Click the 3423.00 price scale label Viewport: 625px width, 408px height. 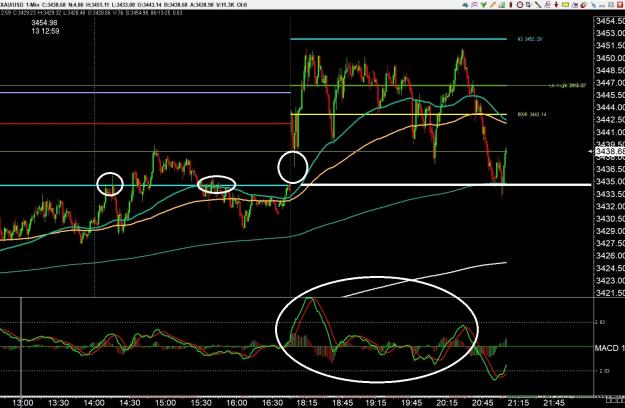pos(610,280)
